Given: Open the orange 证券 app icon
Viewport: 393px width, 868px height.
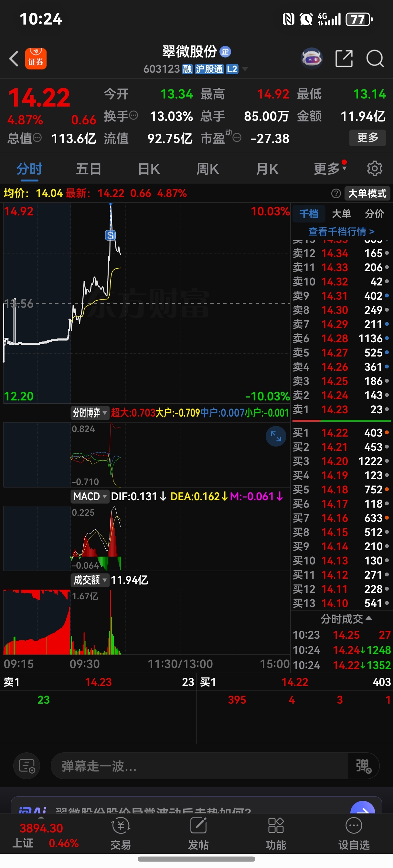Looking at the screenshot, I should coord(36,59).
